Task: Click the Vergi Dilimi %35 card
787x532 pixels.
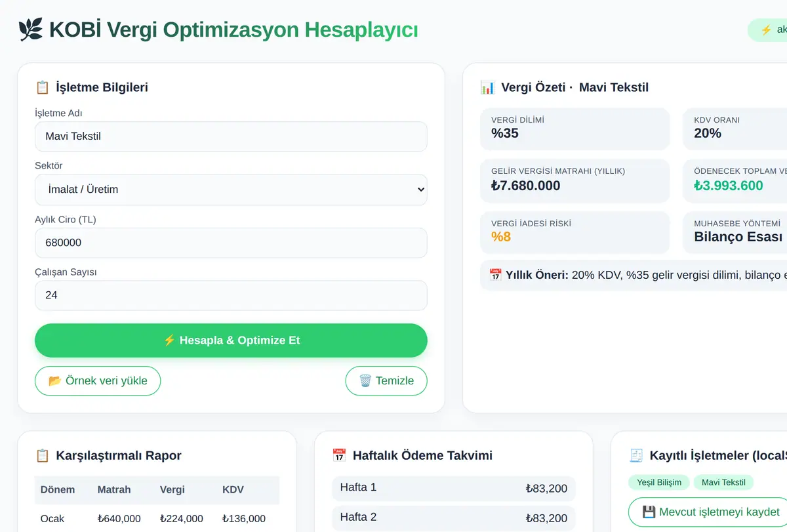Action: (x=575, y=129)
